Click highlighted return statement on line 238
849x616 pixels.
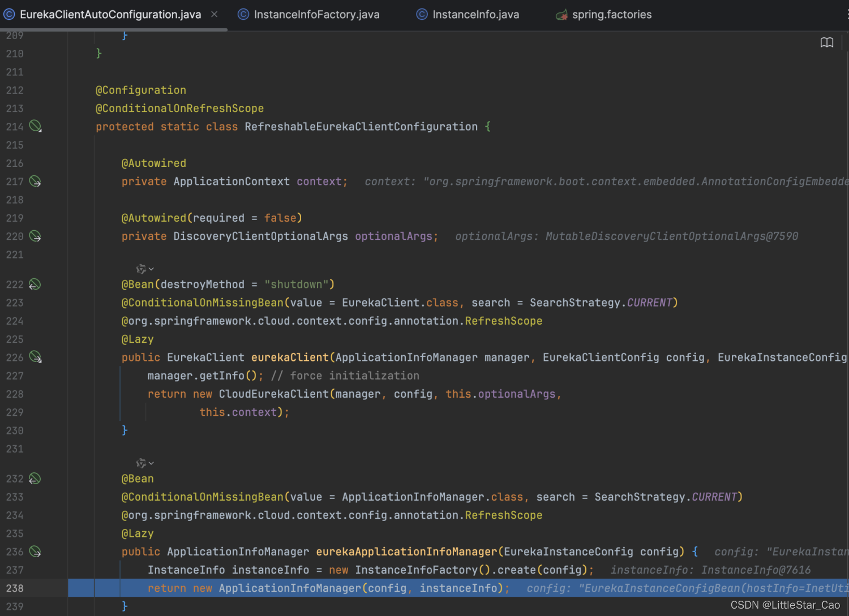(328, 588)
